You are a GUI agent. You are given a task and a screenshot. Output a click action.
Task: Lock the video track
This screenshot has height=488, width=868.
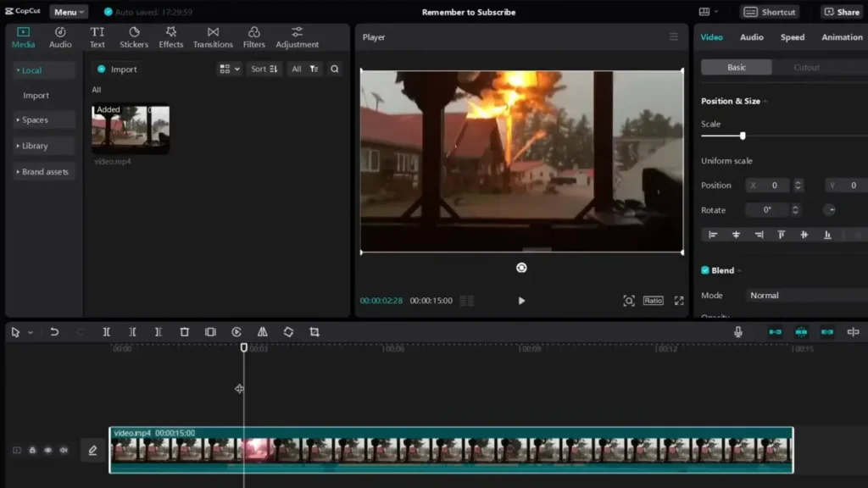point(32,451)
